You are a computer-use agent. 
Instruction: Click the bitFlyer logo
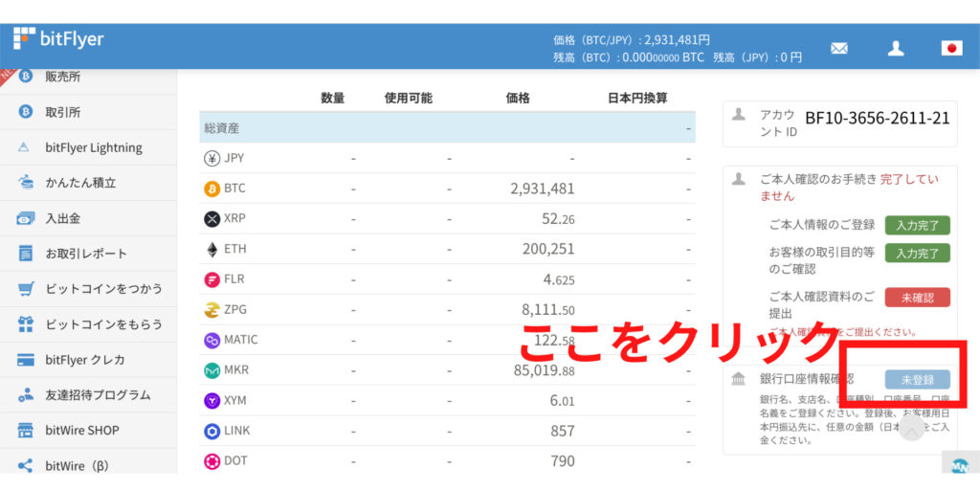(x=58, y=39)
